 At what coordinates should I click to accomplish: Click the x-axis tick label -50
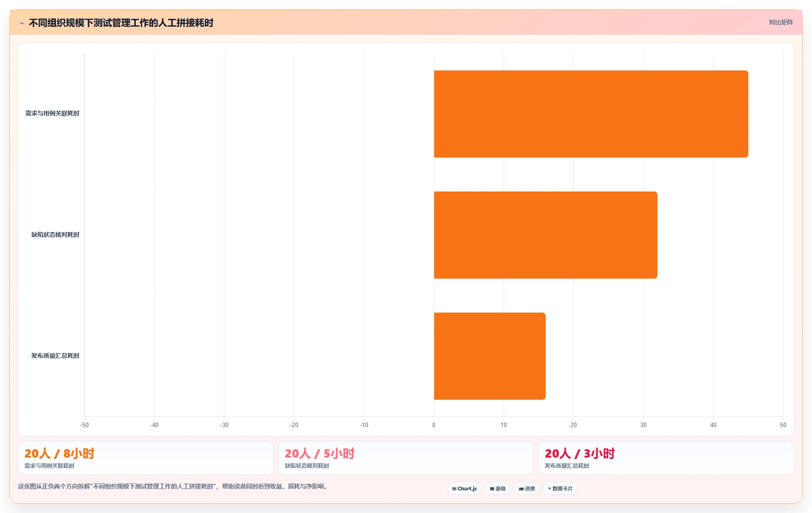tap(84, 425)
